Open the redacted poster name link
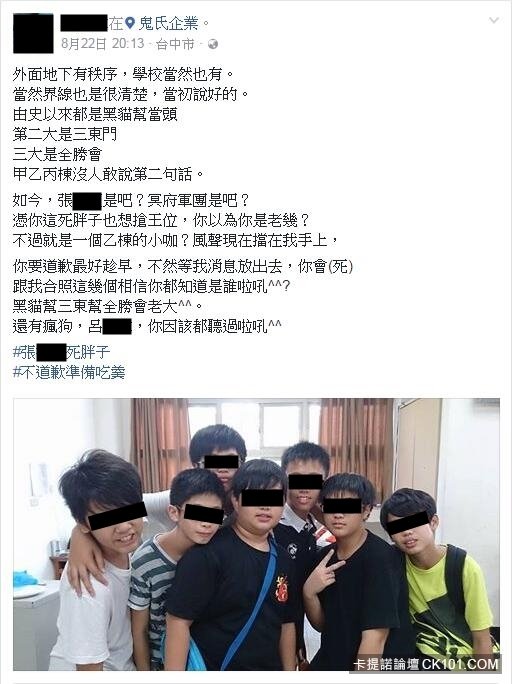The image size is (512, 684). 84,23
